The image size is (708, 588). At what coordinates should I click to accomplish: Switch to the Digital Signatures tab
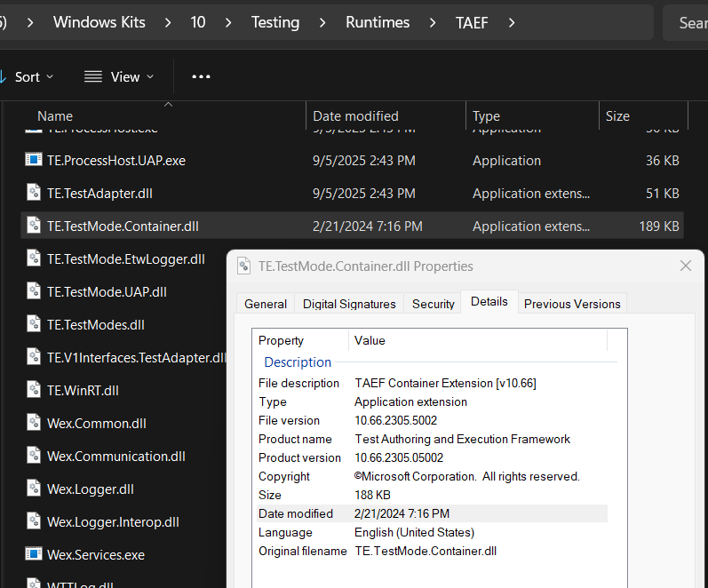[349, 304]
